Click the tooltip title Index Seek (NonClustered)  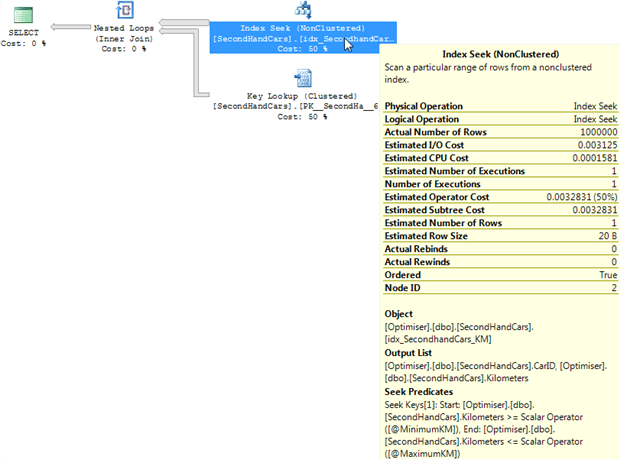coord(501,54)
